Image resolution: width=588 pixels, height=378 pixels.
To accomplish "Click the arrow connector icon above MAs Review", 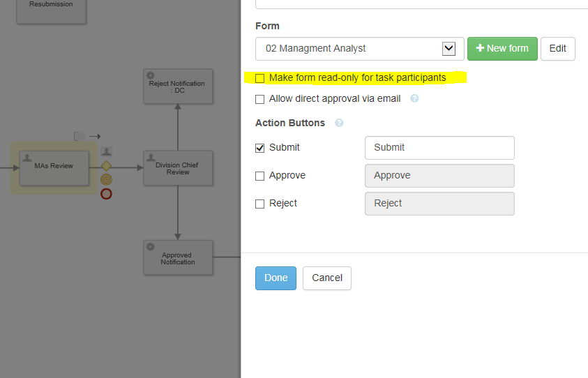I will tap(95, 136).
